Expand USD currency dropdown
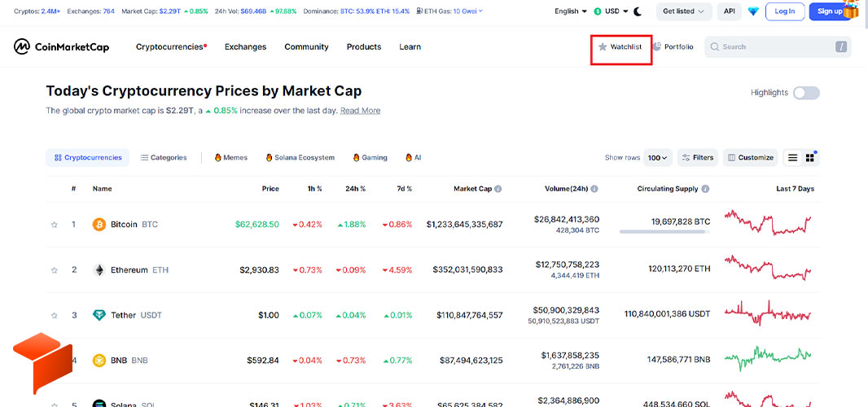Screen dimensions: 868x407 (x=612, y=11)
